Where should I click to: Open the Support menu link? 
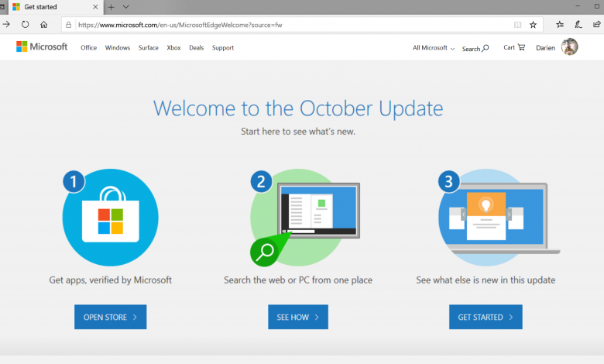(223, 48)
